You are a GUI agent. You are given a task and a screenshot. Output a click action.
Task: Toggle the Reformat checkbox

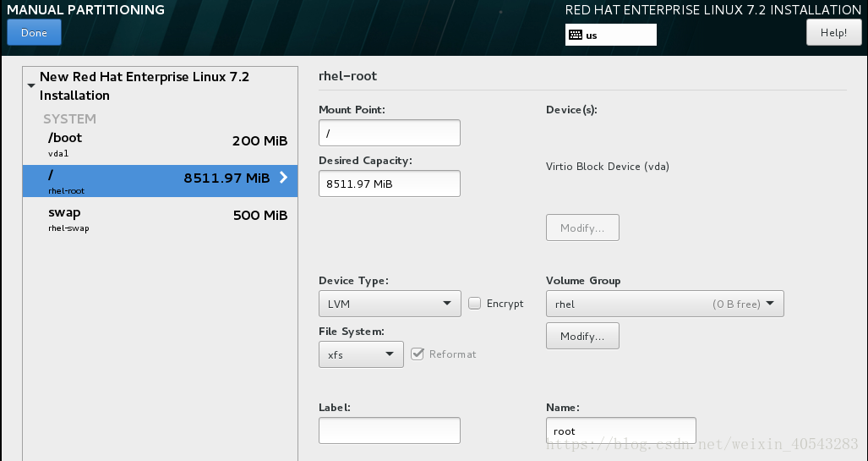coord(418,354)
